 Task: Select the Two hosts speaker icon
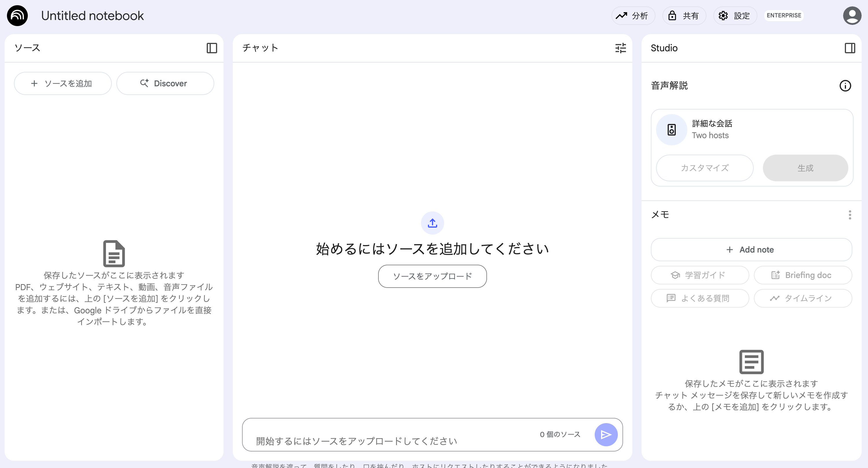tap(671, 129)
